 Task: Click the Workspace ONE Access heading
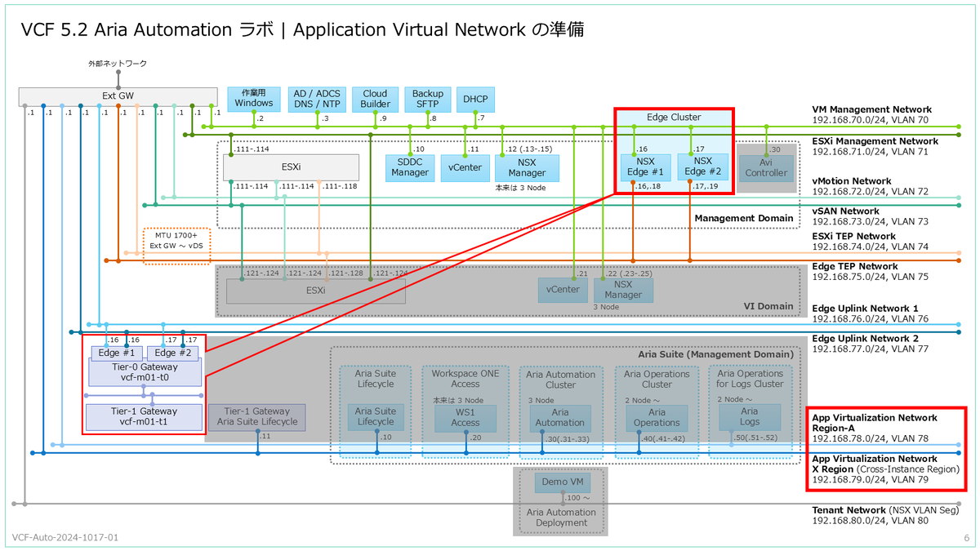[x=465, y=379]
